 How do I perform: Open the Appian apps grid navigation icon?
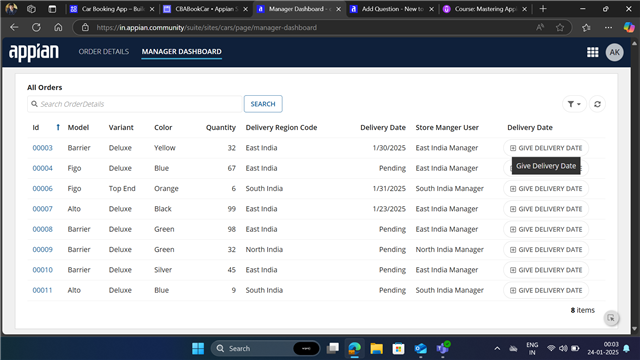pyautogui.click(x=592, y=52)
